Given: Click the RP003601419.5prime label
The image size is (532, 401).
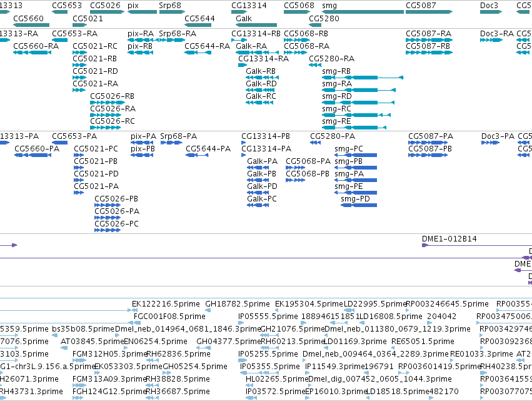Looking at the screenshot, I should click(439, 367).
